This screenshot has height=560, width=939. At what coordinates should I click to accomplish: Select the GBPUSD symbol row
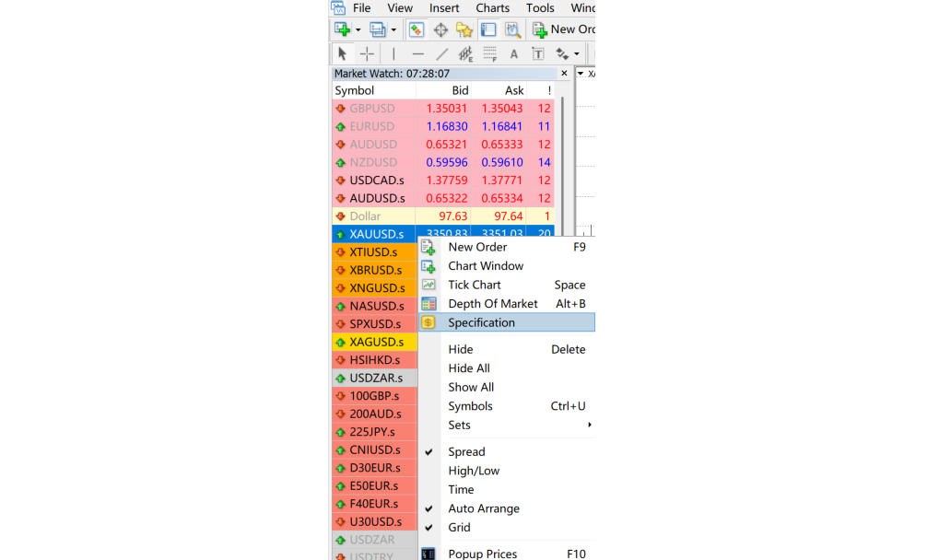pos(443,109)
